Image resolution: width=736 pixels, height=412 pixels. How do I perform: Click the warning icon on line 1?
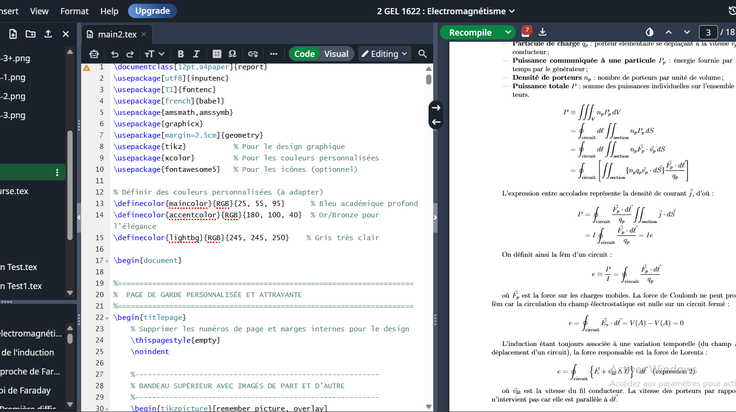click(87, 68)
